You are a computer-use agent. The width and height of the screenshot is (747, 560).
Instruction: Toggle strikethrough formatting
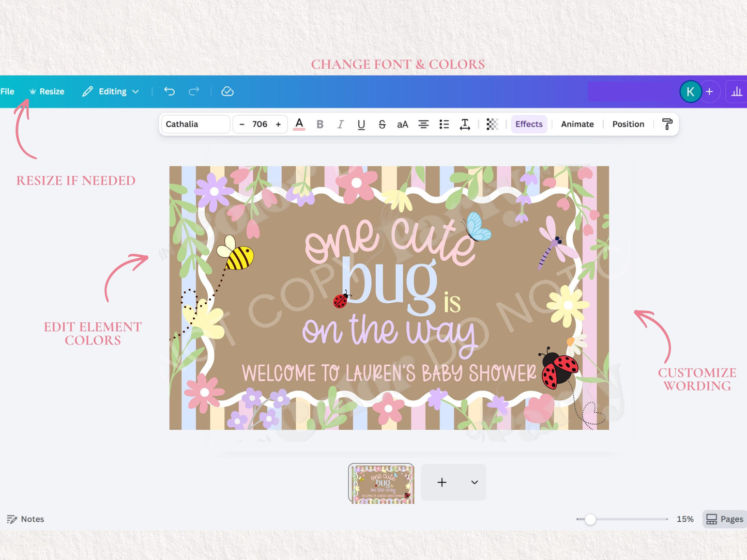coord(382,124)
